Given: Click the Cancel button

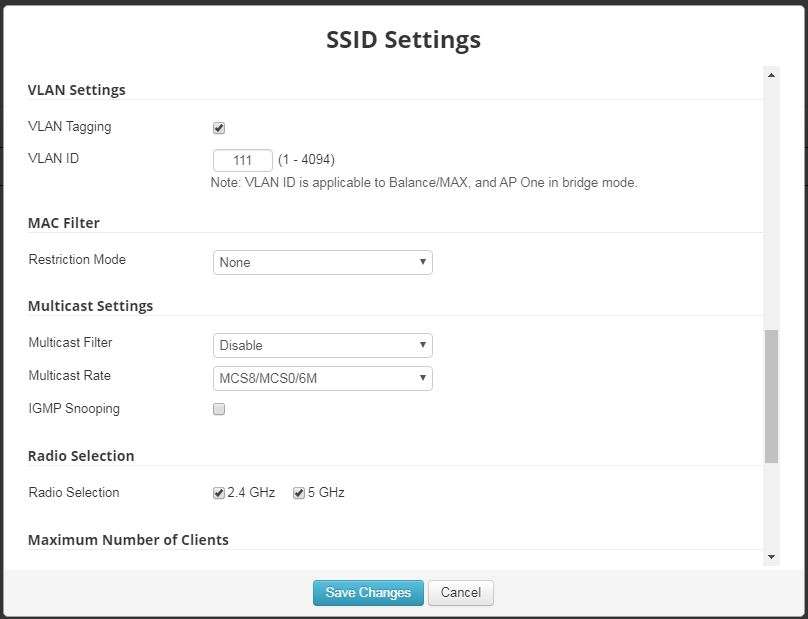Looking at the screenshot, I should [460, 592].
